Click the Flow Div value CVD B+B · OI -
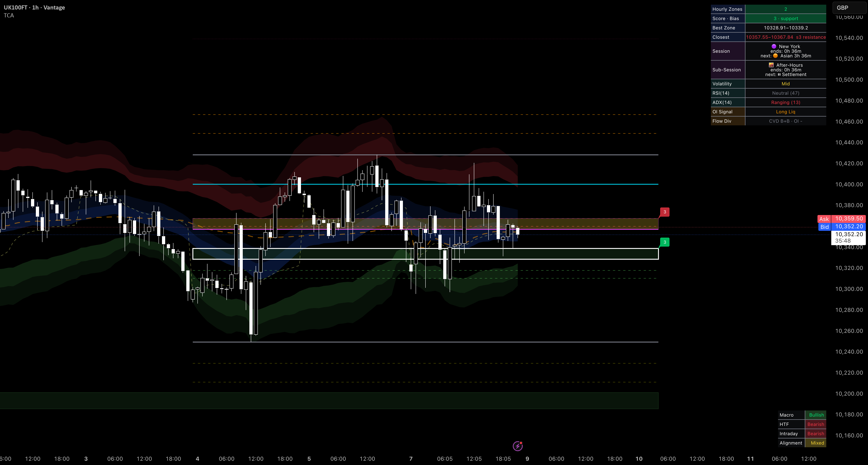The image size is (868, 465). pyautogui.click(x=785, y=121)
